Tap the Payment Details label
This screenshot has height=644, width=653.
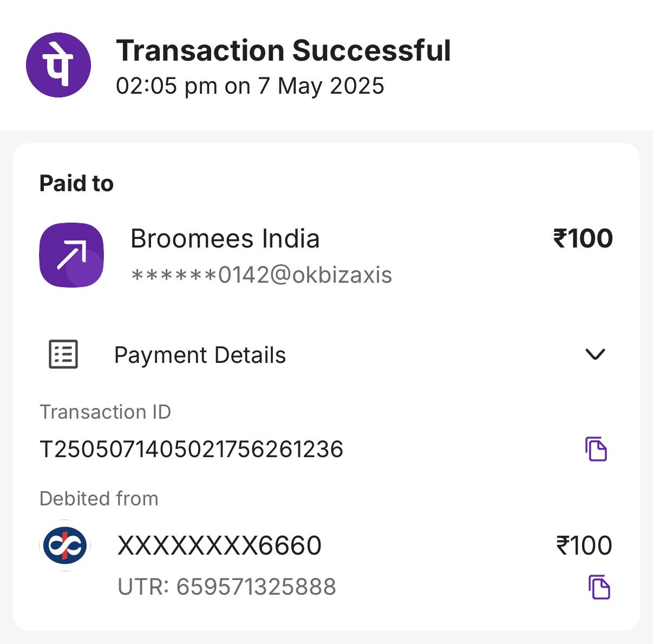click(200, 355)
